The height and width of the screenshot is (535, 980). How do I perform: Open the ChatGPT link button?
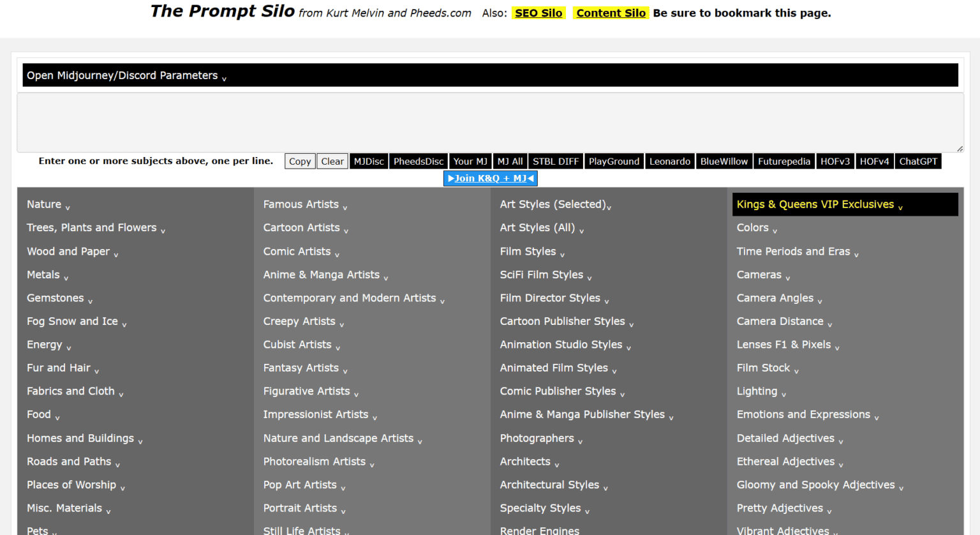tap(917, 162)
